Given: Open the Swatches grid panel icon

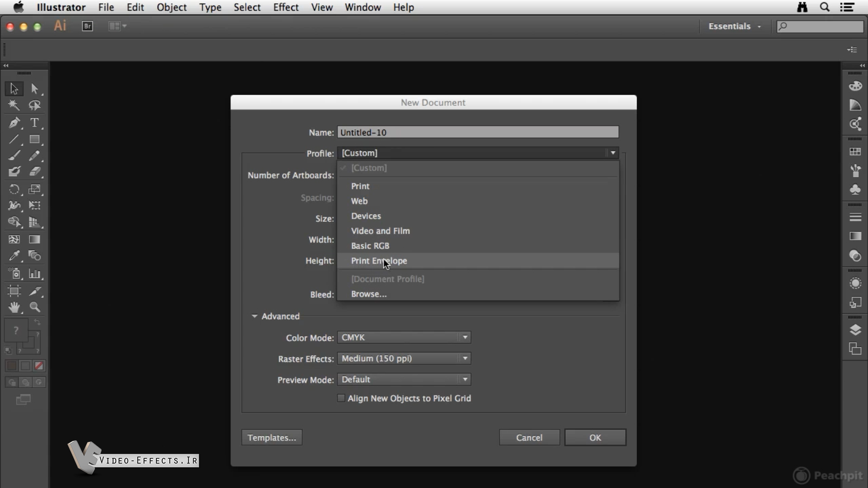Looking at the screenshot, I should tap(856, 152).
